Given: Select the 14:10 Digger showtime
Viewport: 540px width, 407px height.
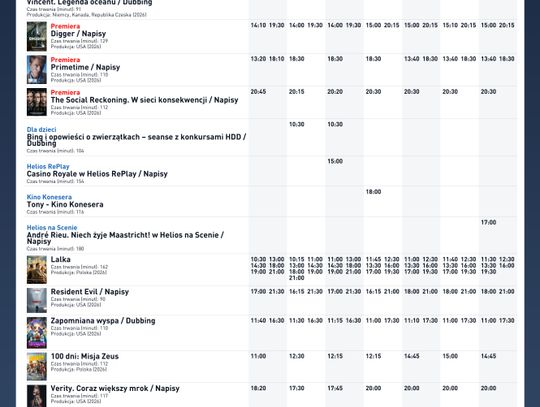Looking at the screenshot, I should click(x=258, y=25).
